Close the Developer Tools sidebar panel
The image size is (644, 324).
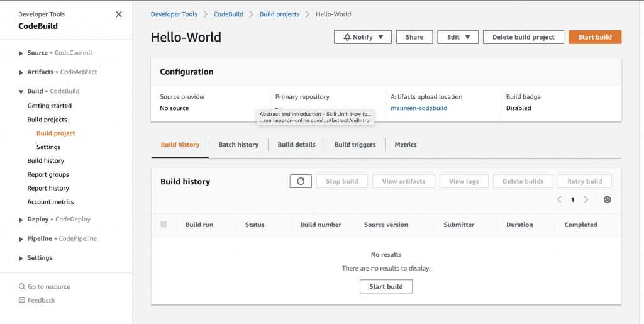click(x=119, y=14)
